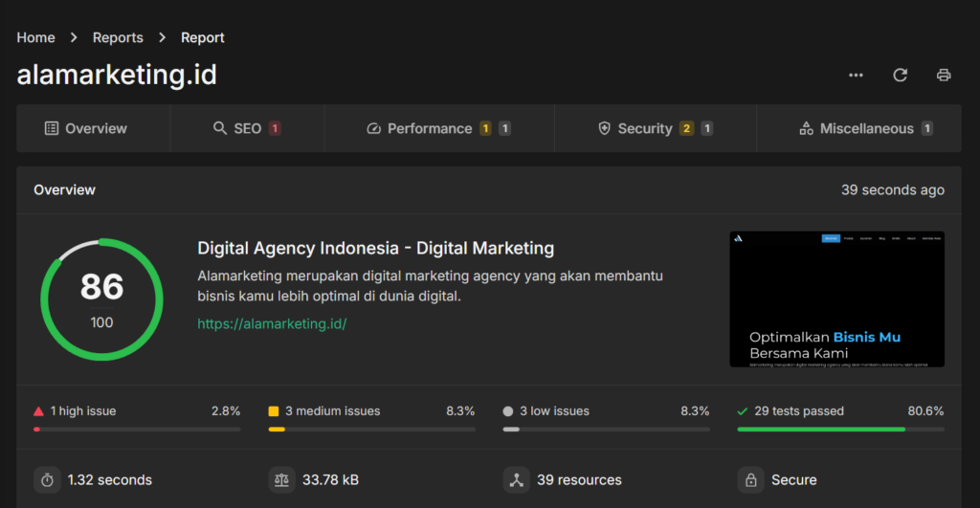
Task: Click the low issues progress bar
Action: pyautogui.click(x=606, y=430)
